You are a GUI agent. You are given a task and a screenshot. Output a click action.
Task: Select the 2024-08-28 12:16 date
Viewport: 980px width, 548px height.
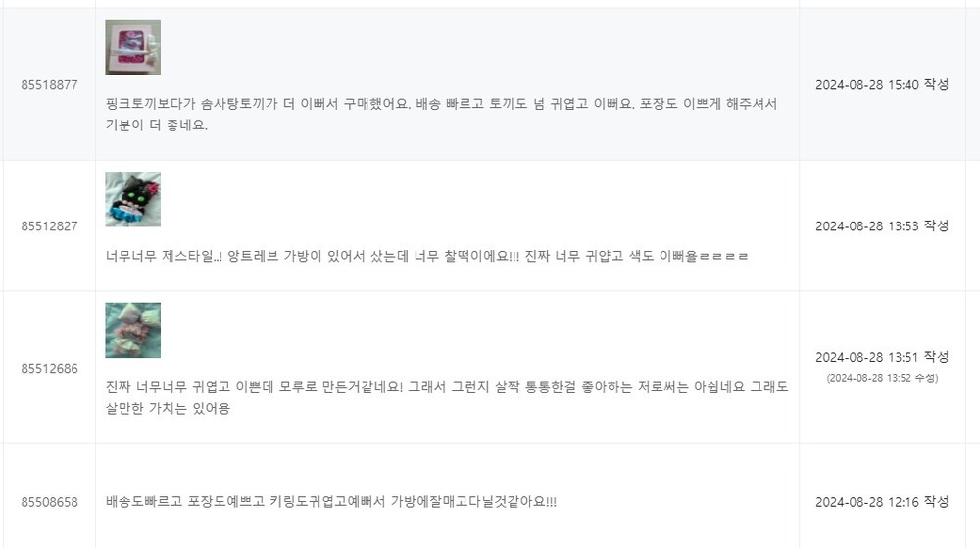click(x=866, y=502)
